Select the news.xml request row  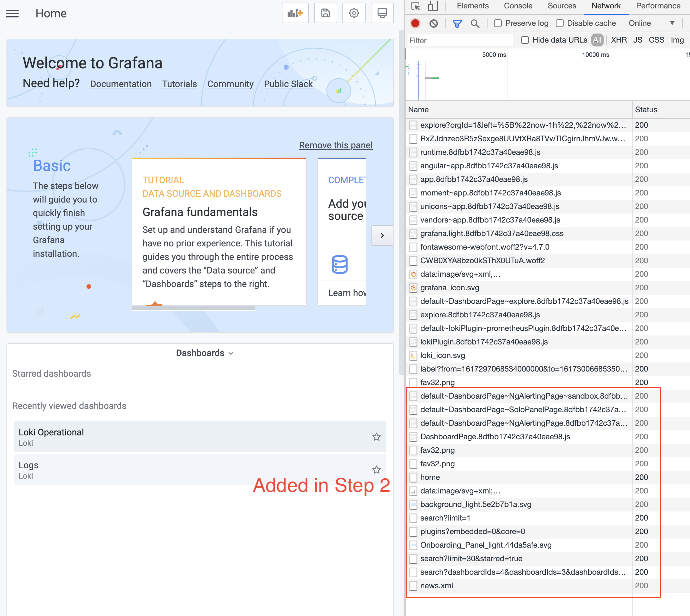coord(547,586)
